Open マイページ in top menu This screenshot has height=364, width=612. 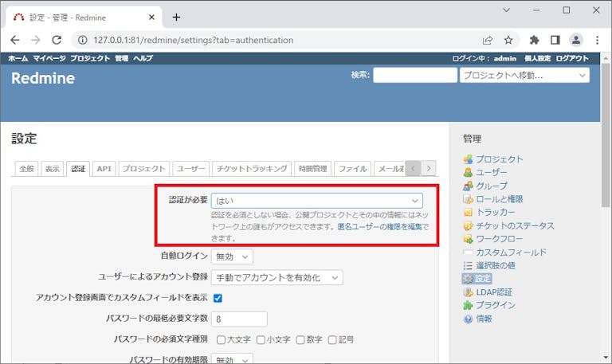pyautogui.click(x=49, y=58)
